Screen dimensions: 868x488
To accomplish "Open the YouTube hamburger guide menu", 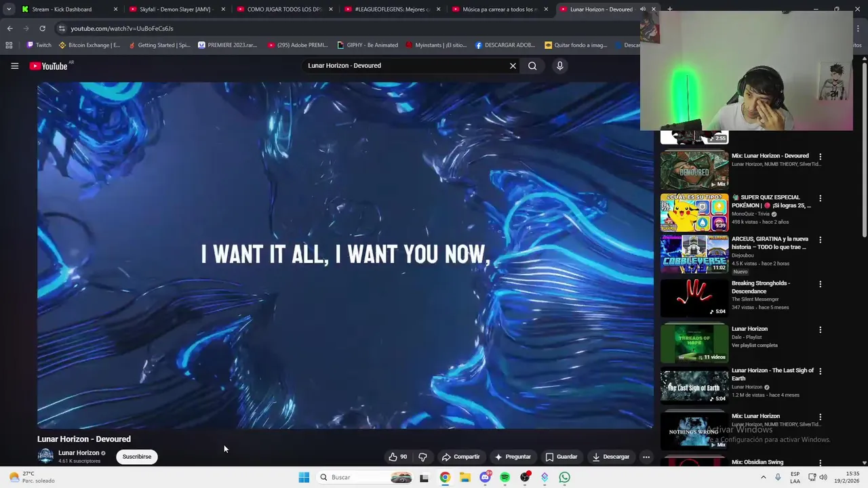I will coord(14,66).
